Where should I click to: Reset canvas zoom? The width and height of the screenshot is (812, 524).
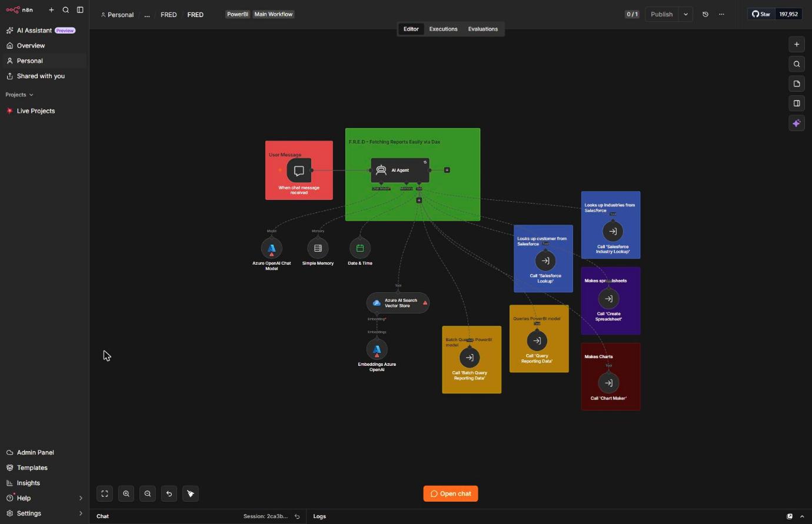169,494
